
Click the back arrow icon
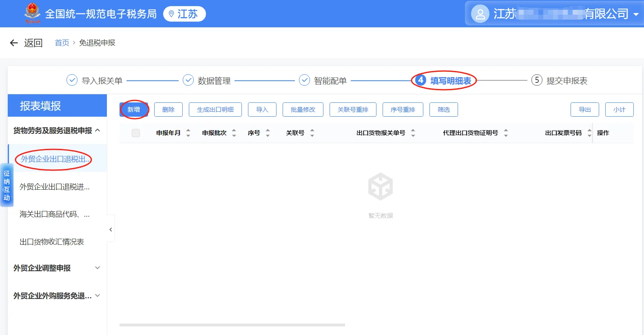pyautogui.click(x=14, y=43)
